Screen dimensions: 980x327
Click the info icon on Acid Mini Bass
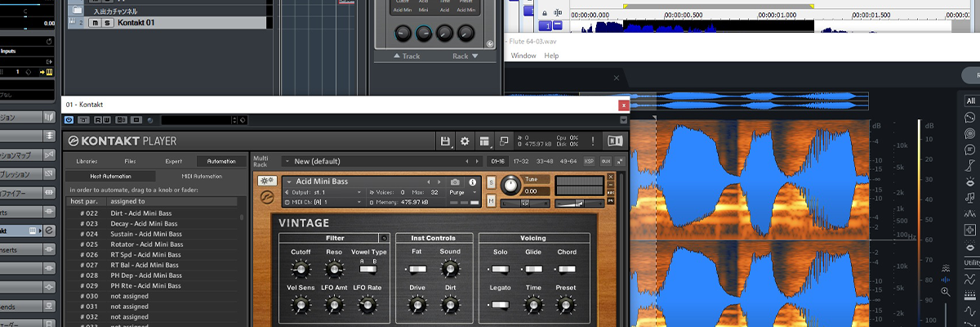(472, 181)
